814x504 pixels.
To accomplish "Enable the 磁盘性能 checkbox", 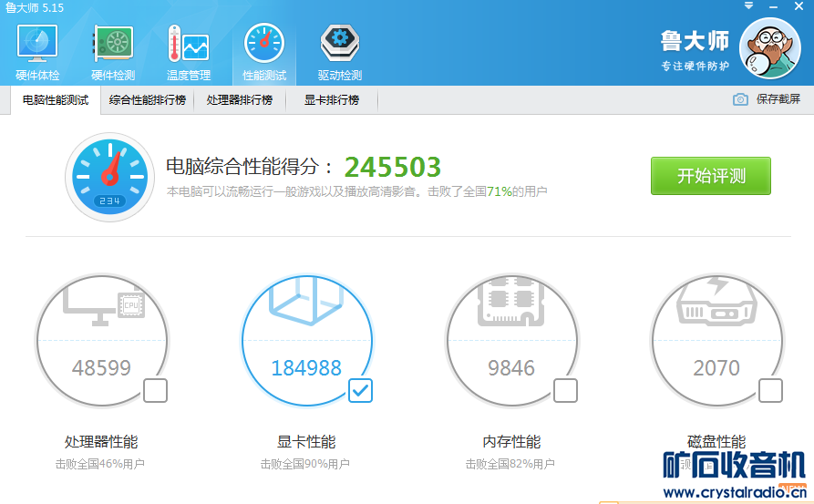I will coord(770,390).
